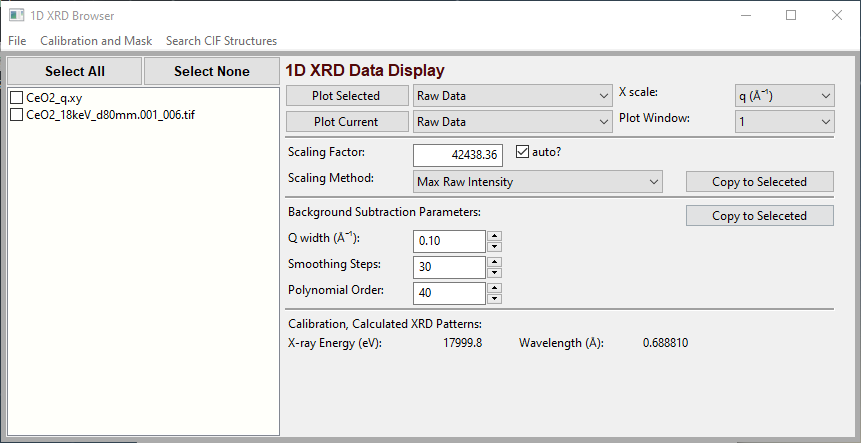The width and height of the screenshot is (861, 443).
Task: Open Search CIF Structures menu
Action: [221, 41]
